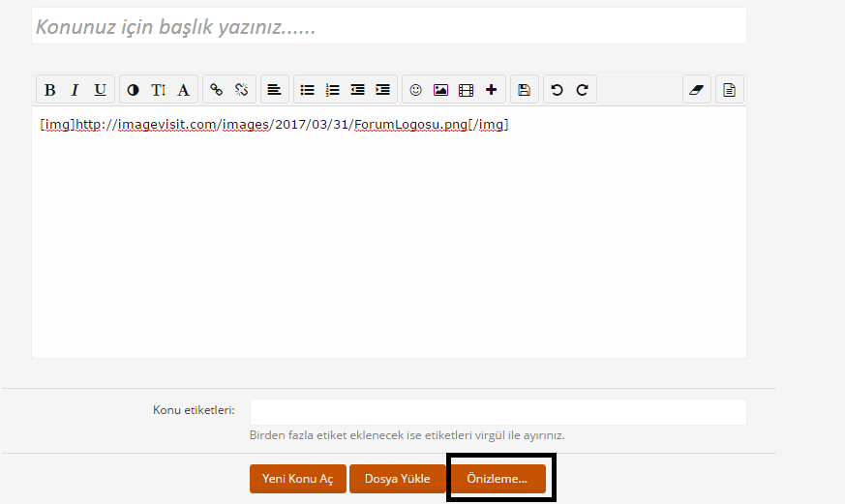This screenshot has width=845, height=504.
Task: Open the text alignment tool
Action: pos(274,90)
